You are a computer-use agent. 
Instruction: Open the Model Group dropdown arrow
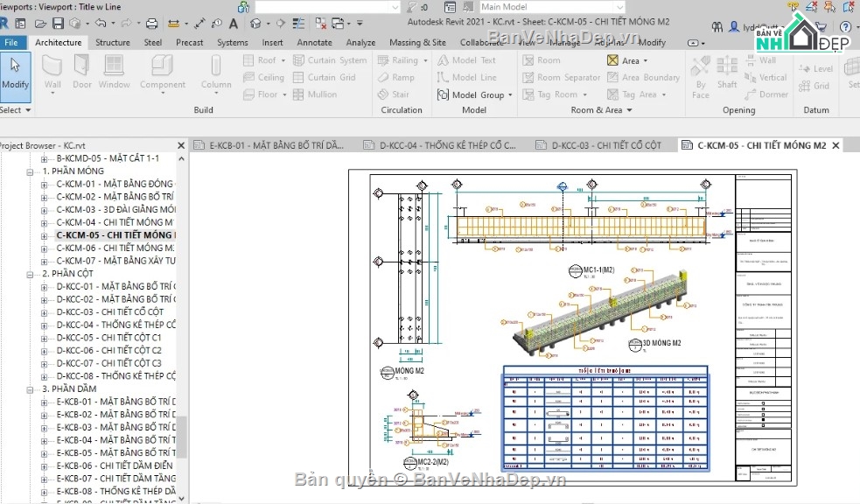point(510,94)
